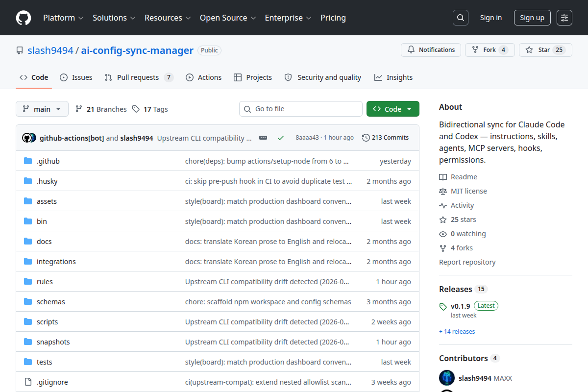Click the rules folder icon

pos(28,282)
